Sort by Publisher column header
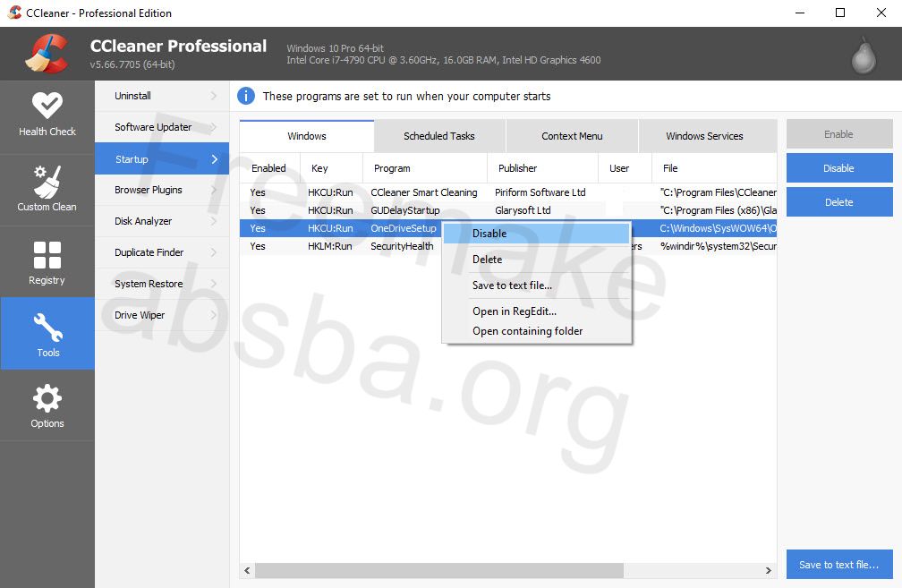902x588 pixels. point(542,168)
